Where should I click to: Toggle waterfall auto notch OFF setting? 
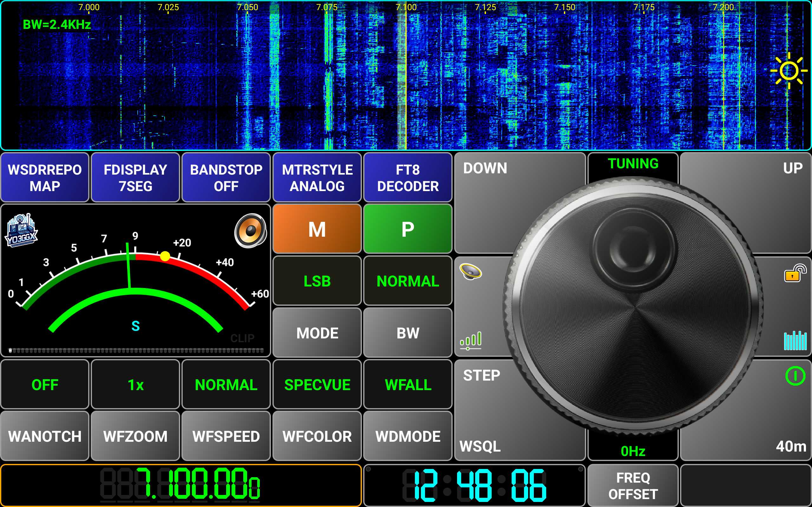45,385
